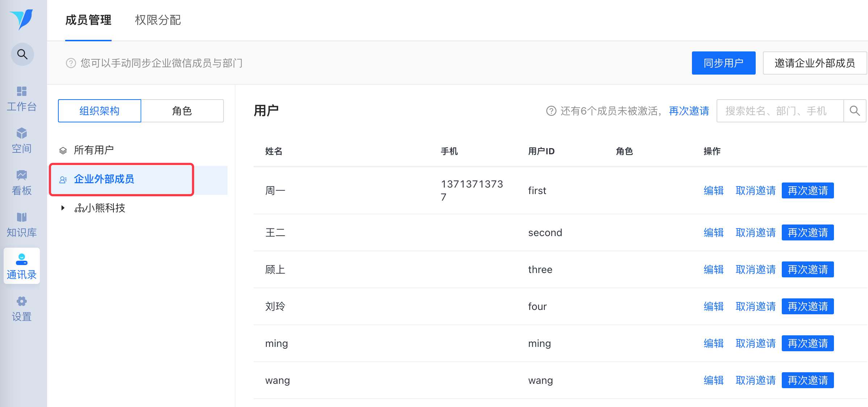Image resolution: width=868 pixels, height=407 pixels.
Task: Click 取消邀请 link for 王二
Action: (755, 232)
